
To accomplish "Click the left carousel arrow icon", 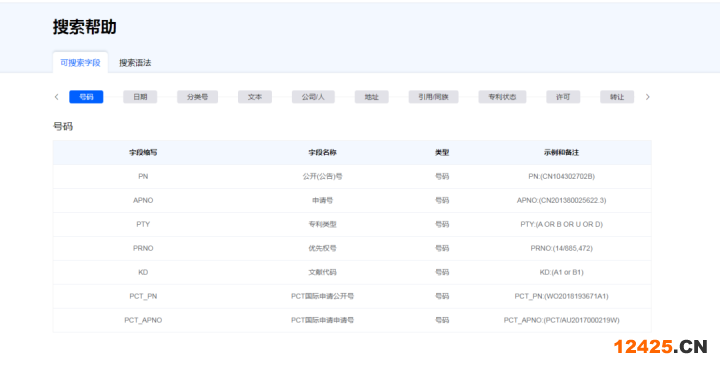I will tap(56, 97).
